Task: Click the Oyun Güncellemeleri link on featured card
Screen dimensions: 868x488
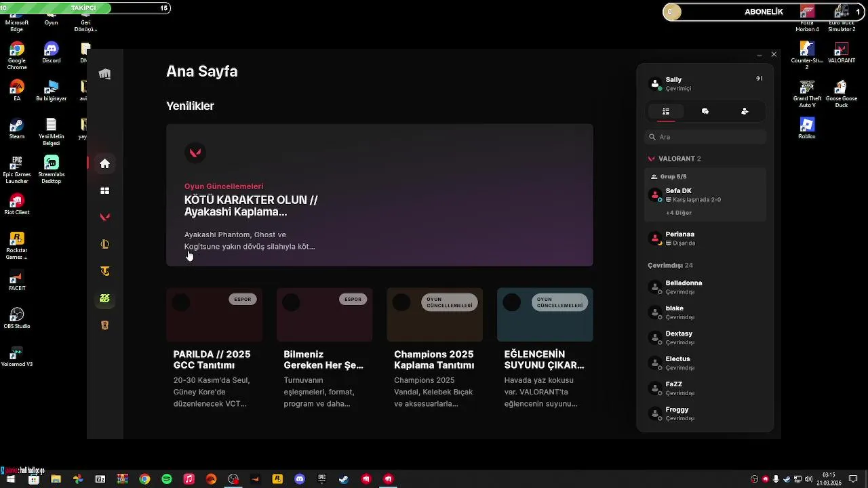Action: coord(224,186)
